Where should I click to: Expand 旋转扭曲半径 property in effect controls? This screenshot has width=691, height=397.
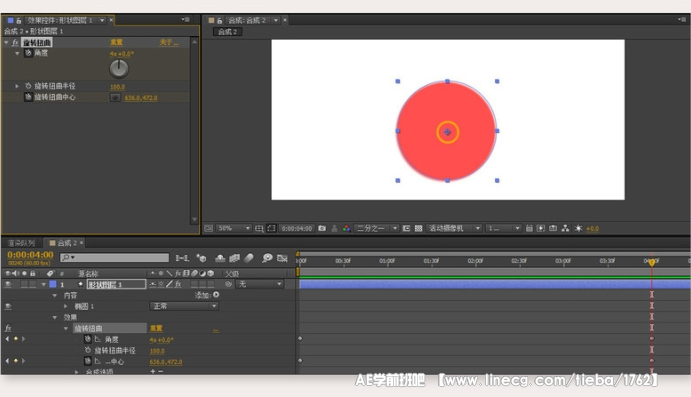click(x=17, y=86)
